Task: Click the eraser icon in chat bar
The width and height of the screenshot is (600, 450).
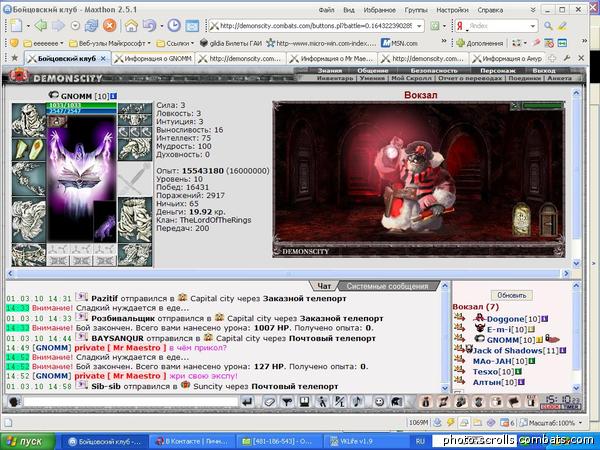Action: tap(270, 402)
